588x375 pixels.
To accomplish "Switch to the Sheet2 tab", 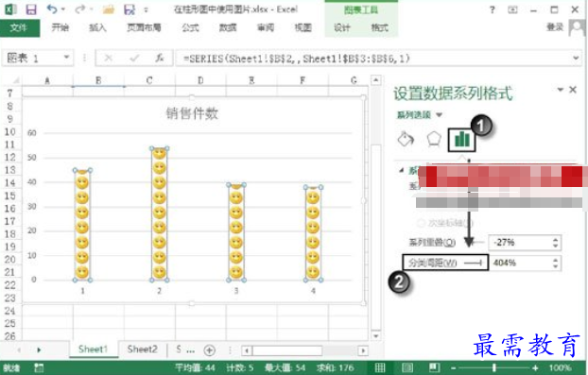I will point(142,349).
